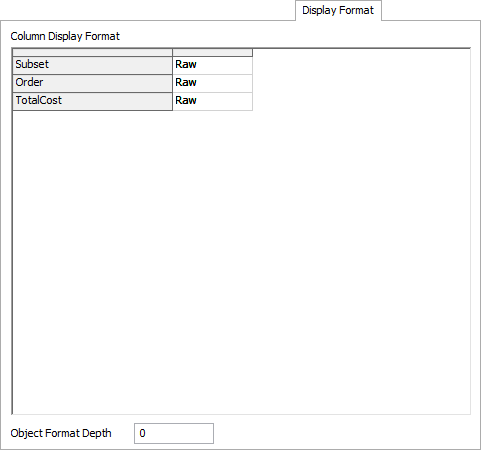Click the Object Format Depth label
The width and height of the screenshot is (481, 450).
click(61, 433)
